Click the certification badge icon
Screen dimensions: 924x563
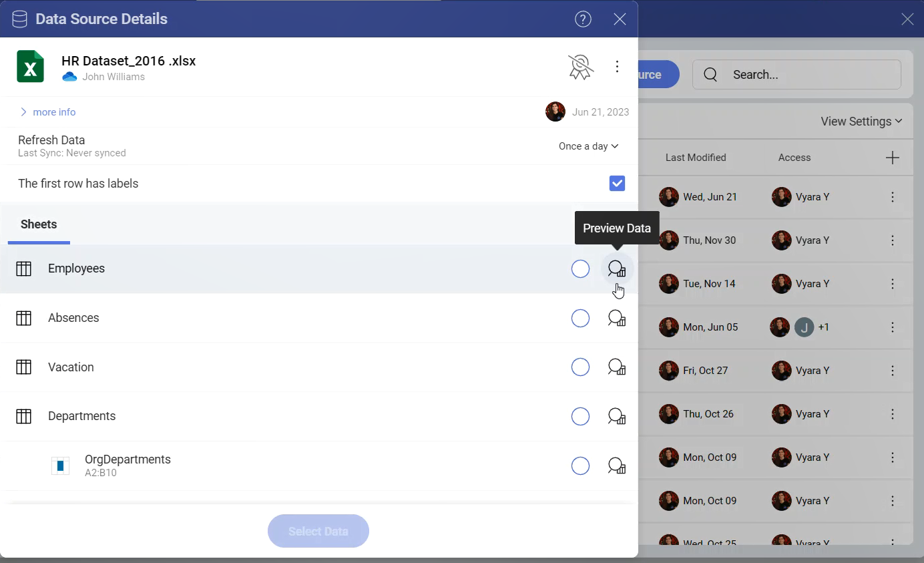(580, 67)
